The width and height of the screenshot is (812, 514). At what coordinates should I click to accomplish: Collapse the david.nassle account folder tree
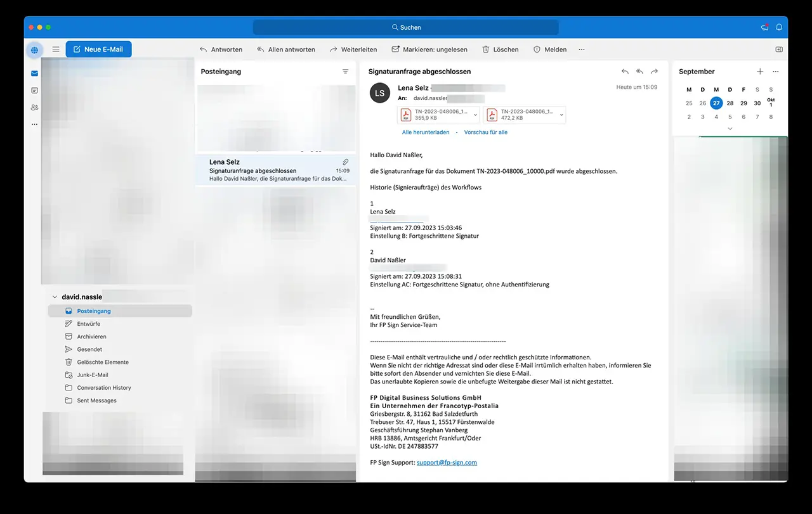tap(55, 297)
